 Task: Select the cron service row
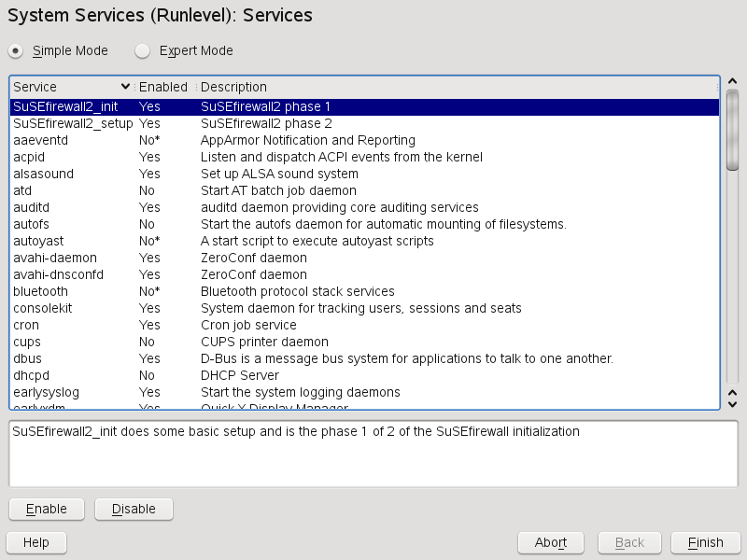364,325
